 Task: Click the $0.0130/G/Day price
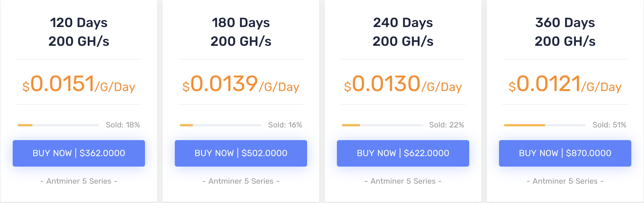coord(403,84)
